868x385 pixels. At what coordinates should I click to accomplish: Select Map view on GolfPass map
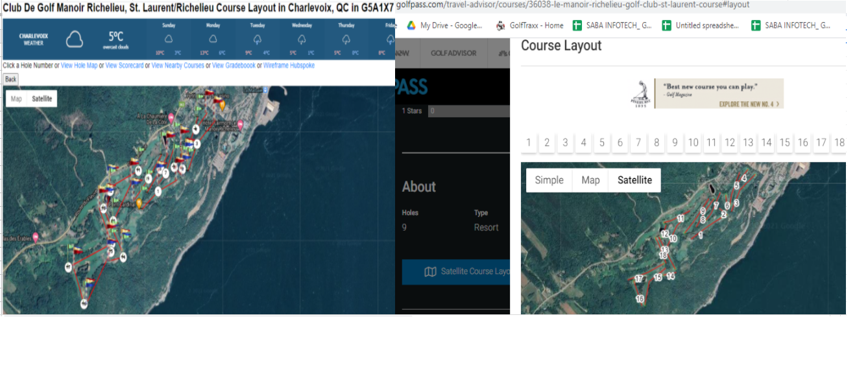(x=590, y=180)
